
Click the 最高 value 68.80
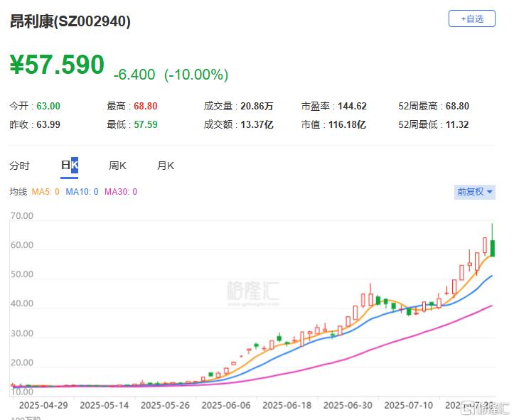coord(146,106)
